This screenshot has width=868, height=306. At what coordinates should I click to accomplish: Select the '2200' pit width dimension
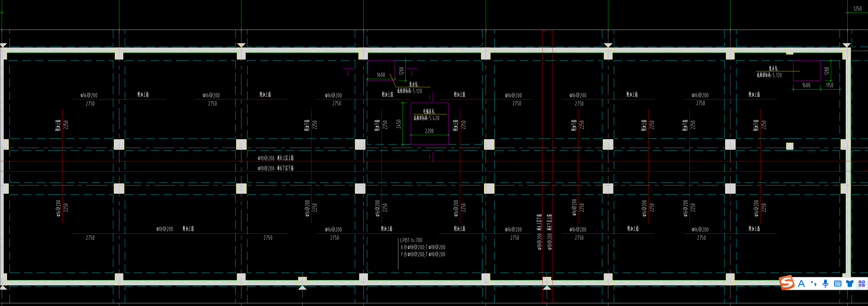click(x=429, y=131)
